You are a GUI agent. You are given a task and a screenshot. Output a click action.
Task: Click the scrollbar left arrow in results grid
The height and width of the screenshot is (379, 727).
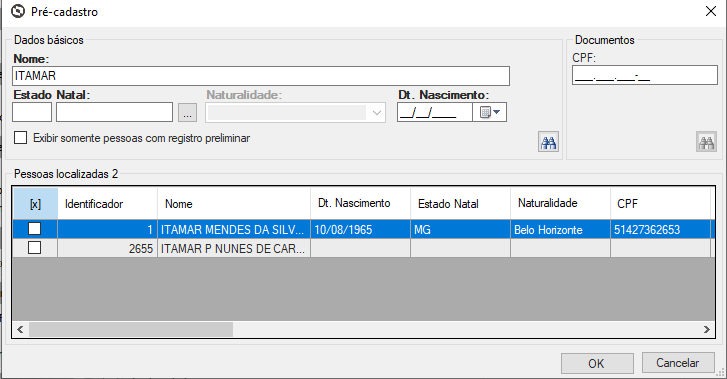(20, 329)
